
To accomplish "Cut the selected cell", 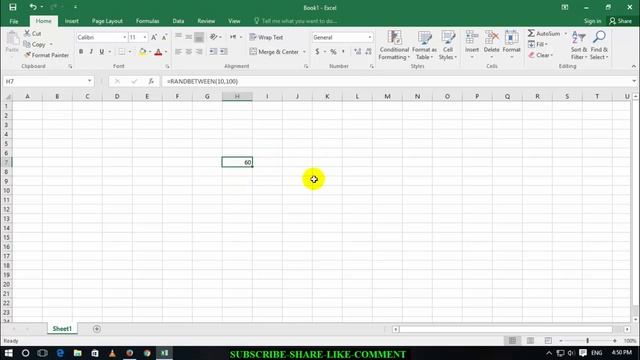I will point(33,33).
